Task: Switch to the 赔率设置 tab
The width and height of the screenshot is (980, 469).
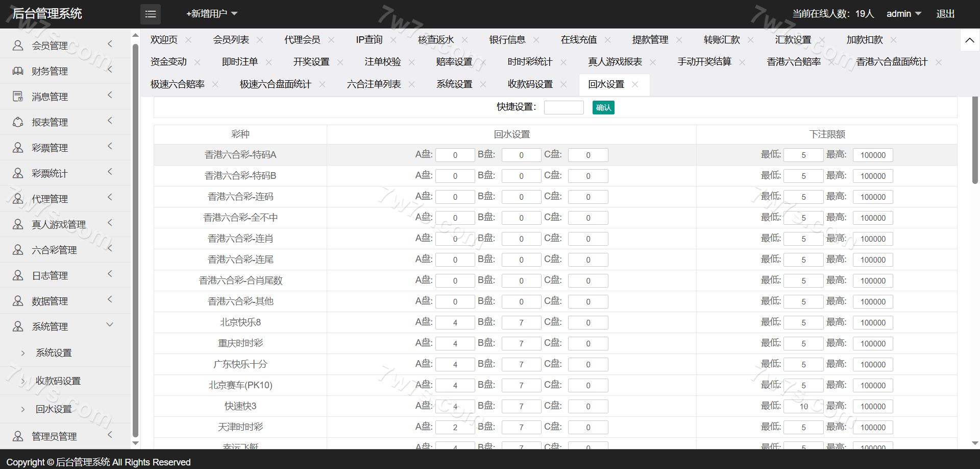Action: [x=454, y=62]
